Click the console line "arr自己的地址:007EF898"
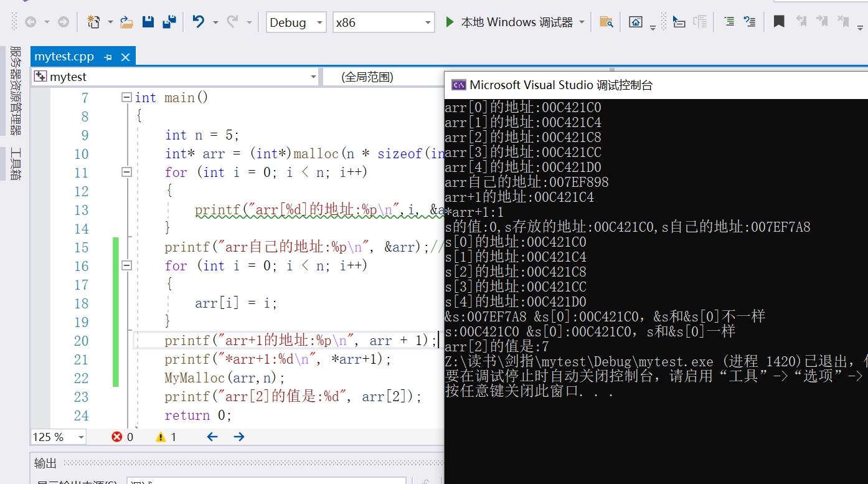 (527, 183)
